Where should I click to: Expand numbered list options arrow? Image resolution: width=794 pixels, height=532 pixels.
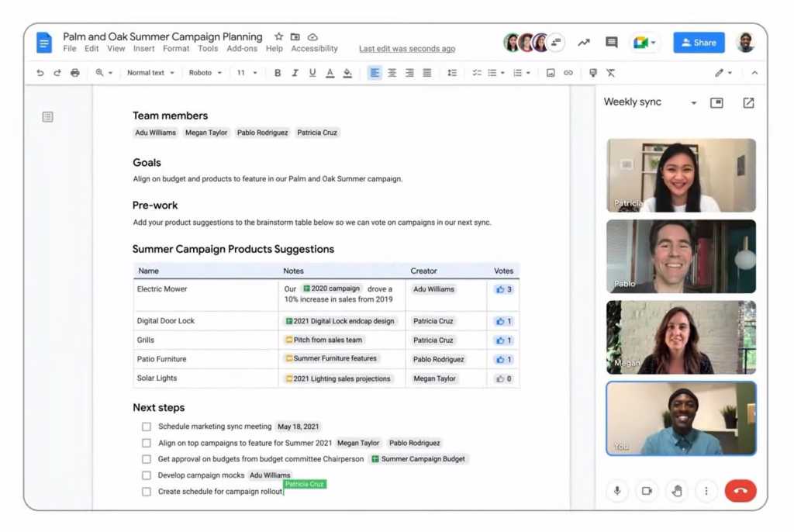pos(528,73)
